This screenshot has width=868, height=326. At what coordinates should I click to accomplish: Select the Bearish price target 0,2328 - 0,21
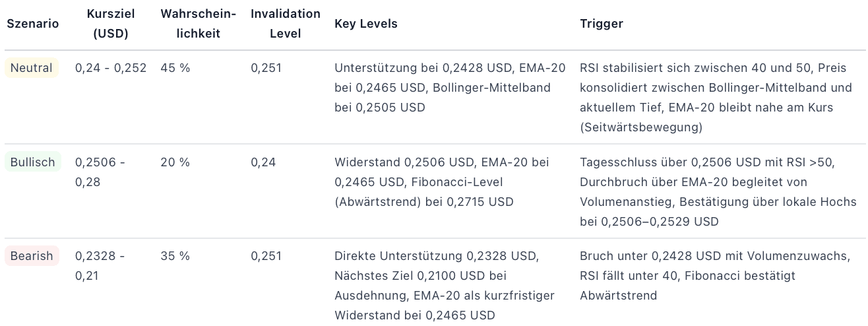[x=100, y=266]
